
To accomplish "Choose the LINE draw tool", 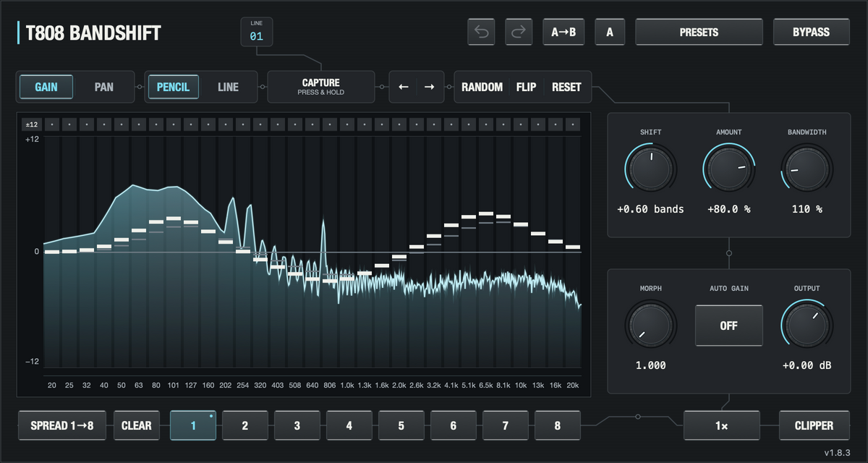I will 228,87.
